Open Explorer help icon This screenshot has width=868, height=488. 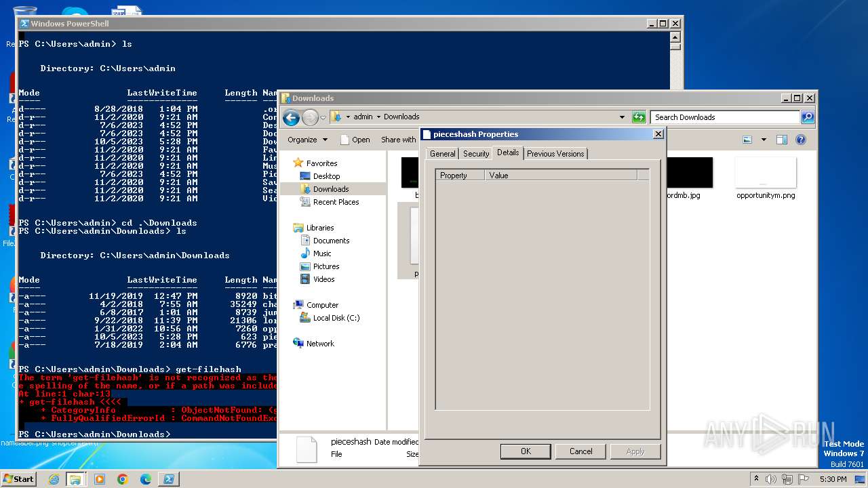(801, 140)
